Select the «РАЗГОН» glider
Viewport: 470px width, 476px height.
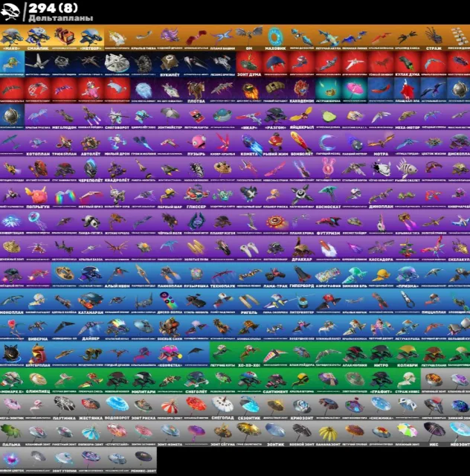pos(275,117)
